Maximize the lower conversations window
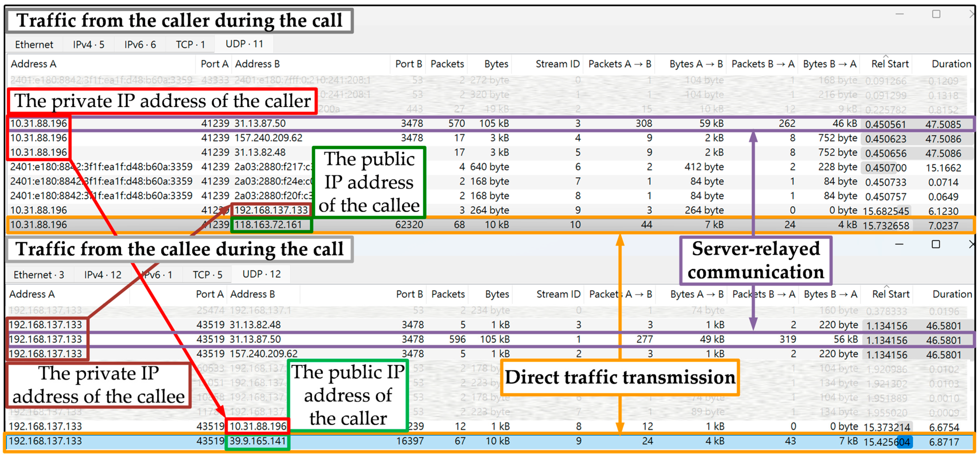980x458 pixels. click(936, 244)
